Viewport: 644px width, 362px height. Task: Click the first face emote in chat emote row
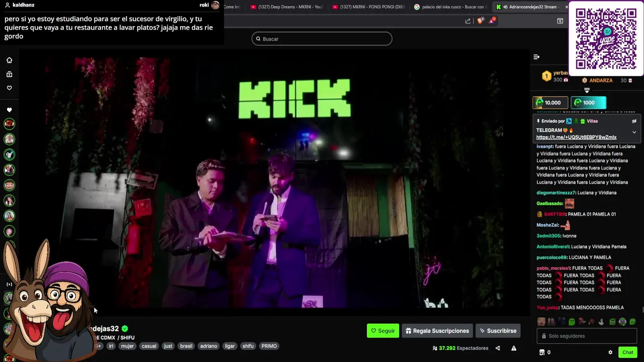[x=541, y=322]
